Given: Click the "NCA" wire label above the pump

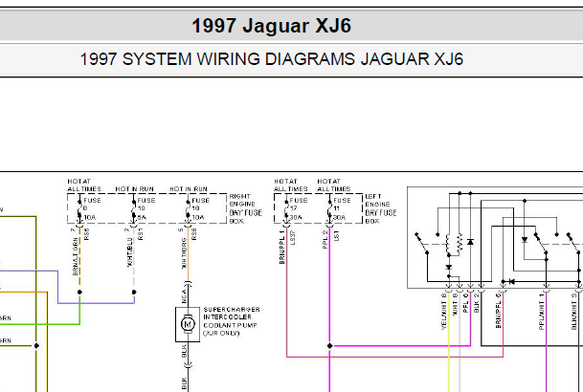Looking at the screenshot, I should coord(184,296).
